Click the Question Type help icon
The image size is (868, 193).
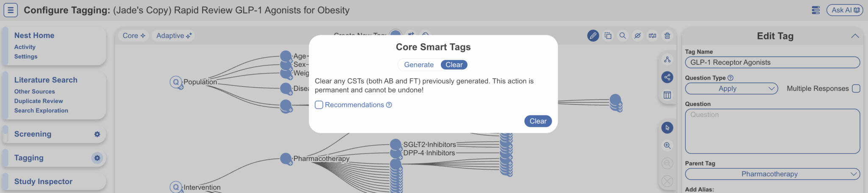coord(730,78)
